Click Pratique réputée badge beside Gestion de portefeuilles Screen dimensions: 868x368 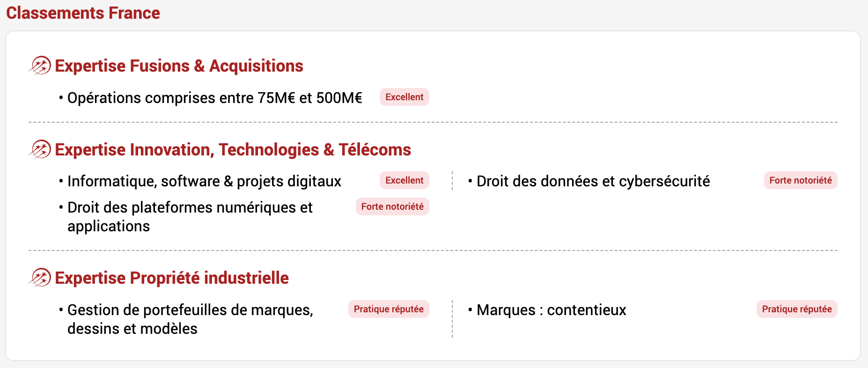tap(389, 309)
